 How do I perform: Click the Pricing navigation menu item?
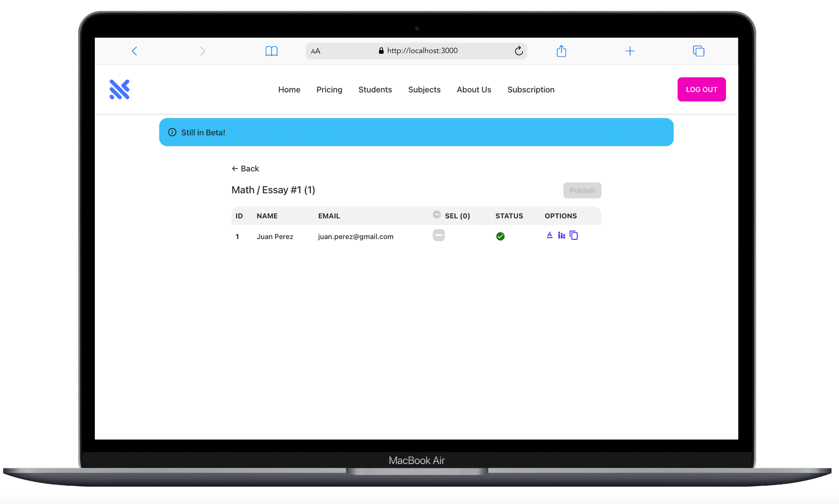(x=329, y=89)
